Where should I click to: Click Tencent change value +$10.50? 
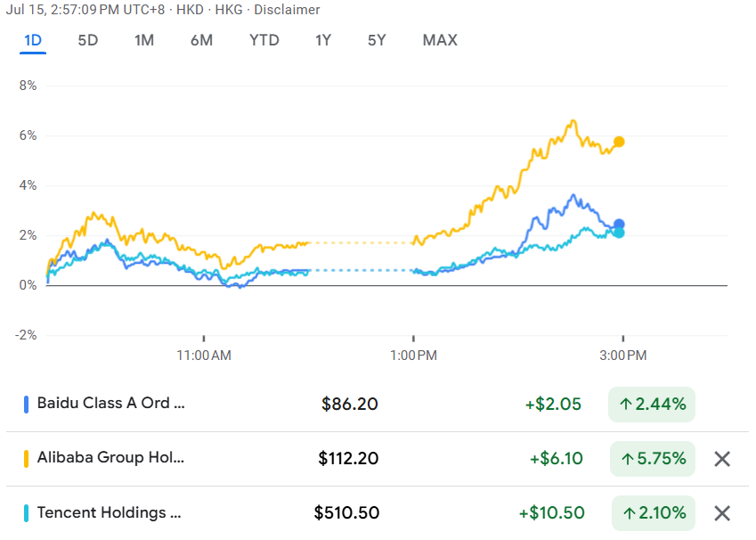click(551, 513)
